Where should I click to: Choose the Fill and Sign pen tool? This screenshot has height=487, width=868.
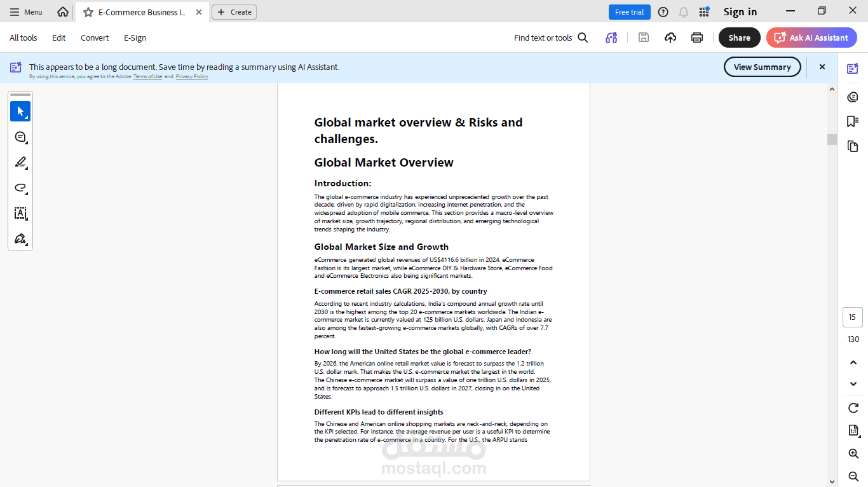click(20, 238)
